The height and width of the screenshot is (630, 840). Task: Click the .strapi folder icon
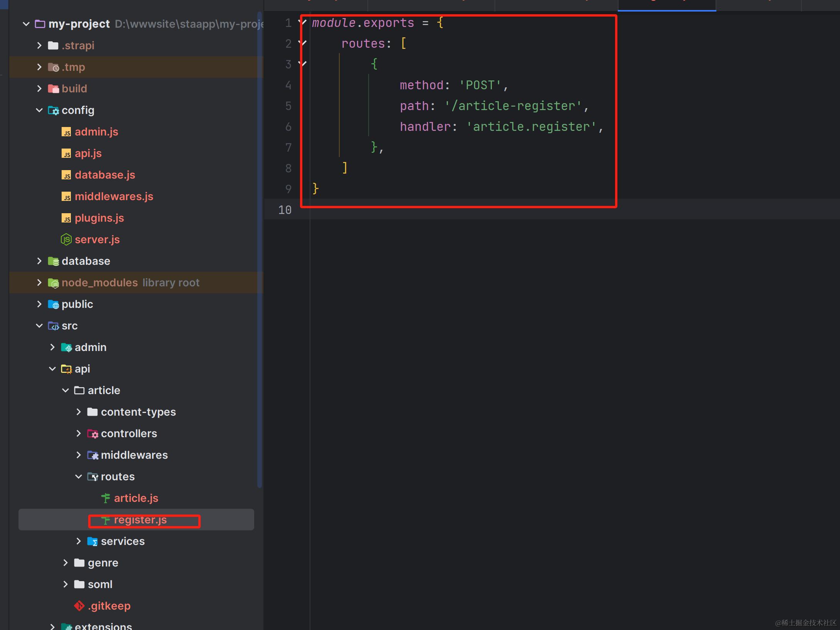click(53, 45)
